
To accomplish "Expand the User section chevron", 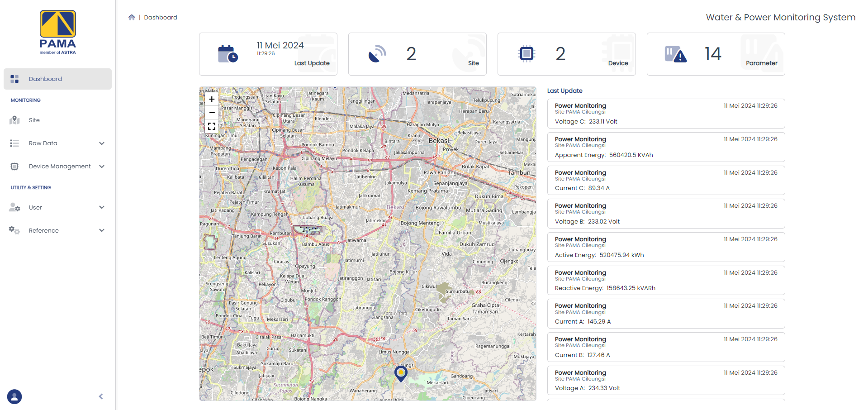I will click(x=102, y=207).
